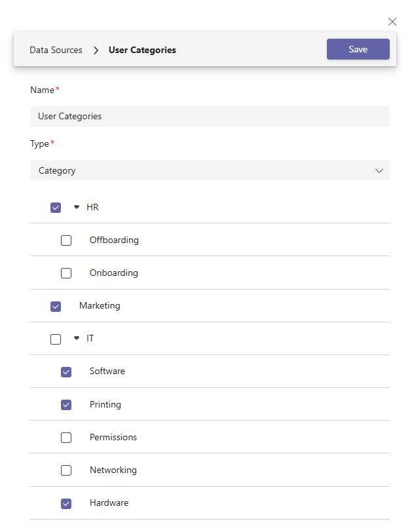Select the Marketing category label

(x=100, y=305)
